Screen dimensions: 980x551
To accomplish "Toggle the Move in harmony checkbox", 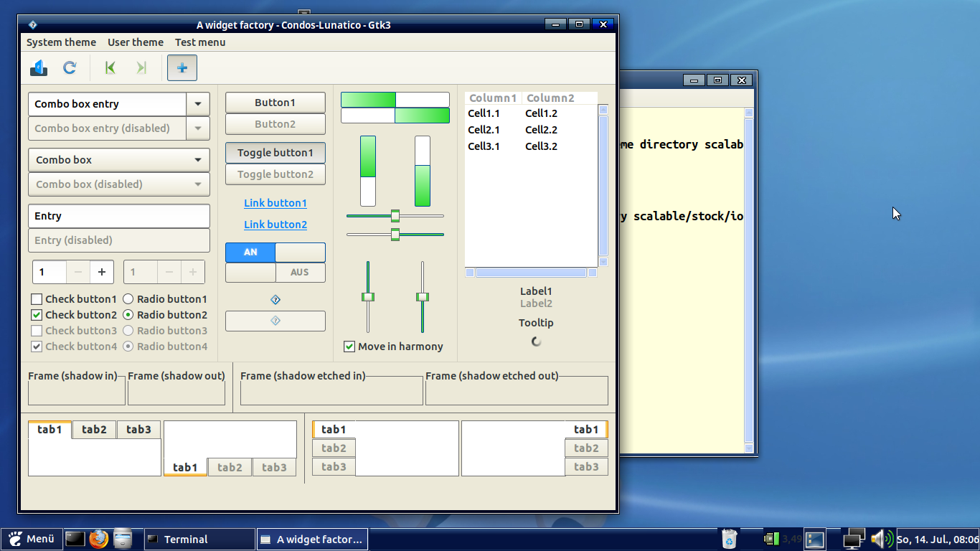I will (x=349, y=347).
